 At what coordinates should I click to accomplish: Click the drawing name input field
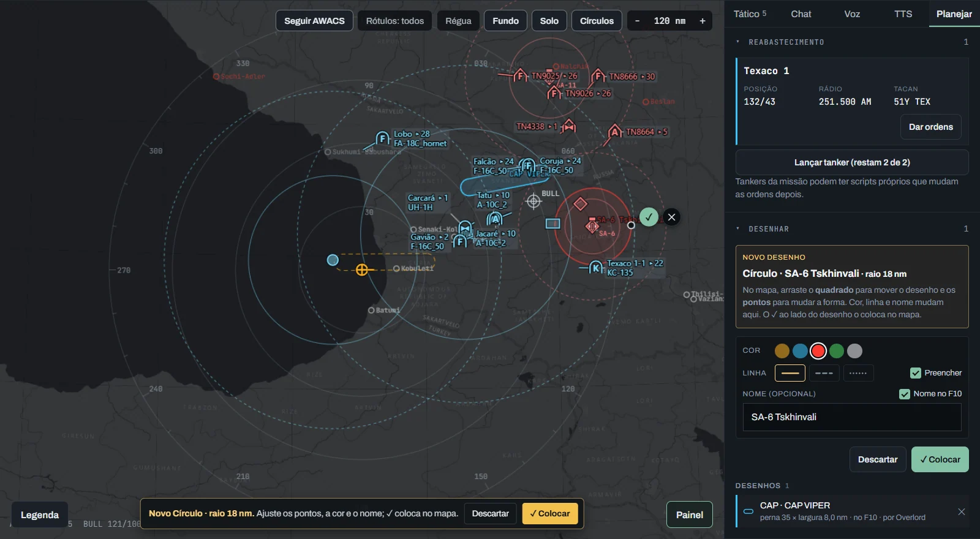(852, 417)
